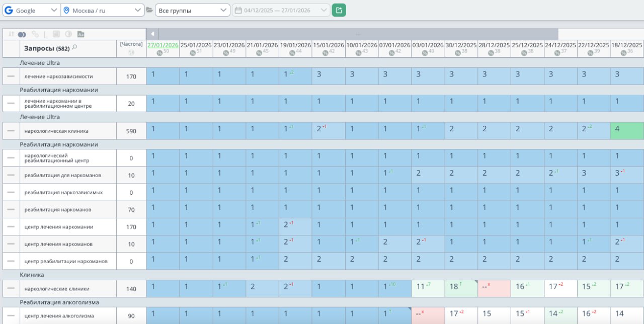Select the Клиника group header
Screen dimensions: 644x324
click(32, 275)
